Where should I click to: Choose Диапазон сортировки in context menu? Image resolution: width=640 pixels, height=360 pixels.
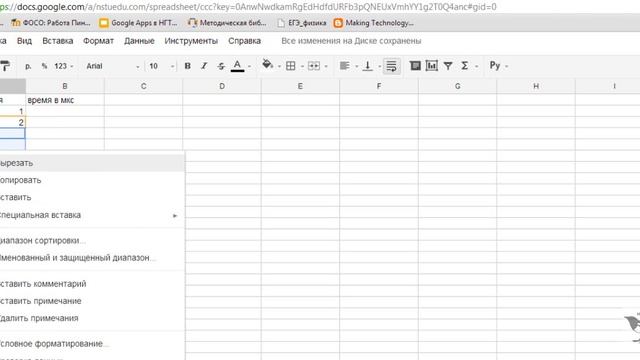[92, 240]
